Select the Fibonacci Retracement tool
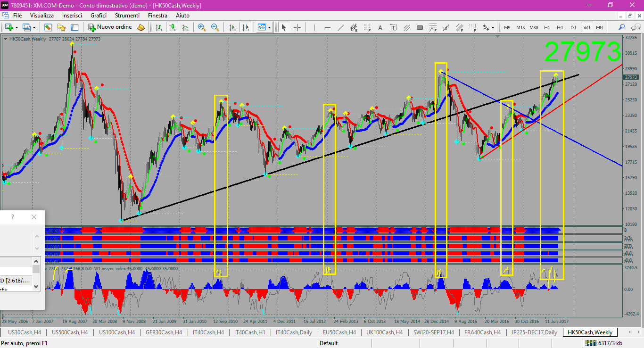Screen dimensions: 644x348 point(367,27)
